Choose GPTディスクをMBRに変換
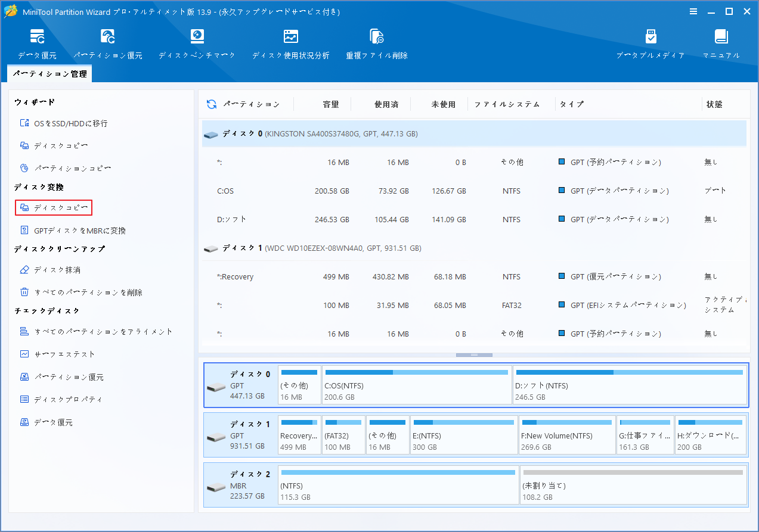 [73, 231]
